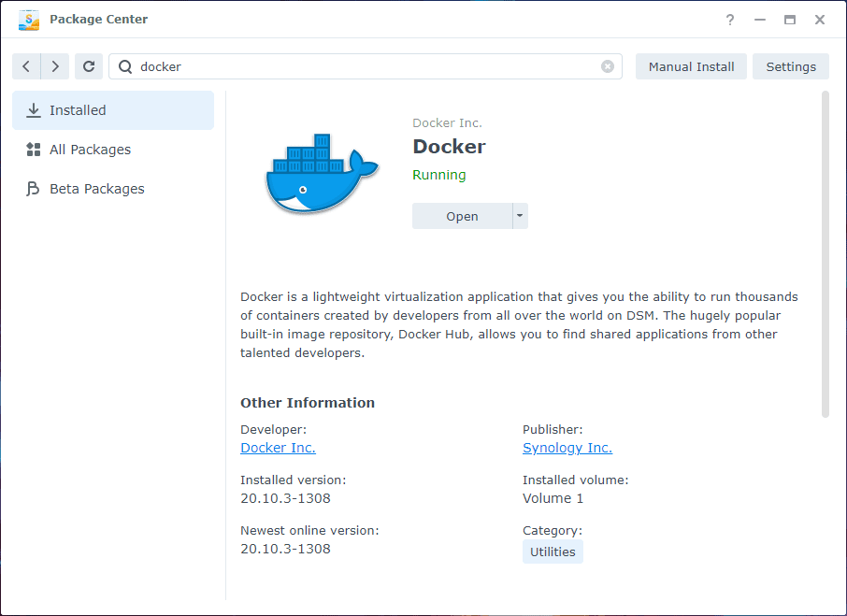Refresh the Package Center list
Screen dimensions: 847x616
pos(89,66)
